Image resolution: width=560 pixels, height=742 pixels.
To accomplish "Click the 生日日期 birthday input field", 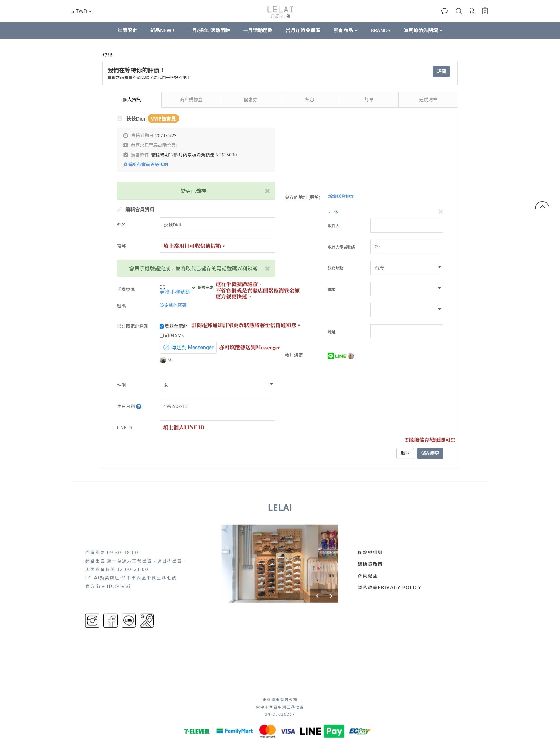I will tap(217, 406).
